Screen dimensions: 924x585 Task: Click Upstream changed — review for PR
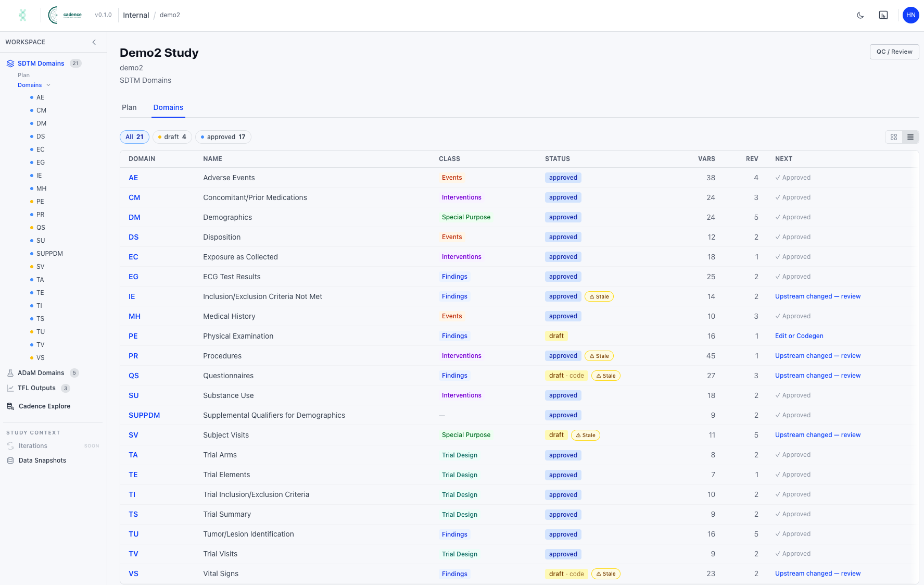[817, 356]
